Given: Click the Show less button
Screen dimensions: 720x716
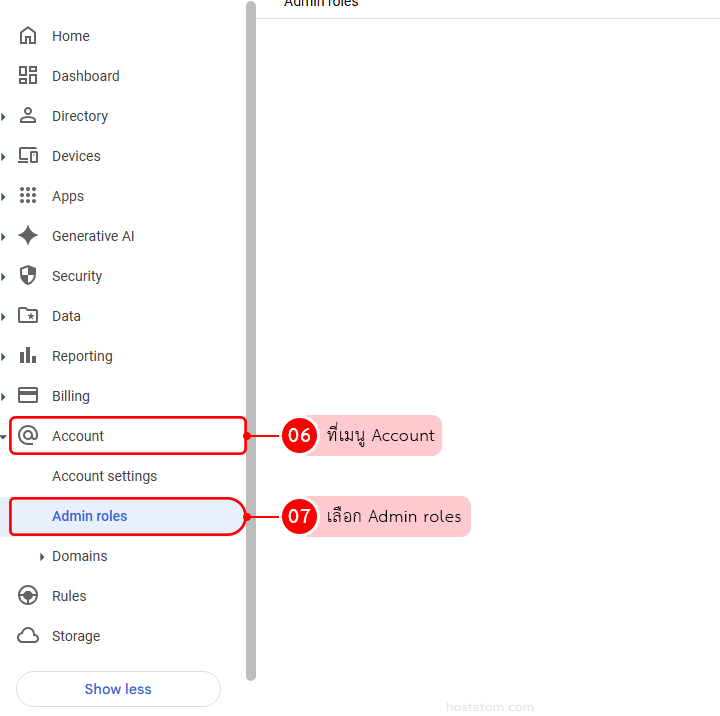Looking at the screenshot, I should coord(118,689).
